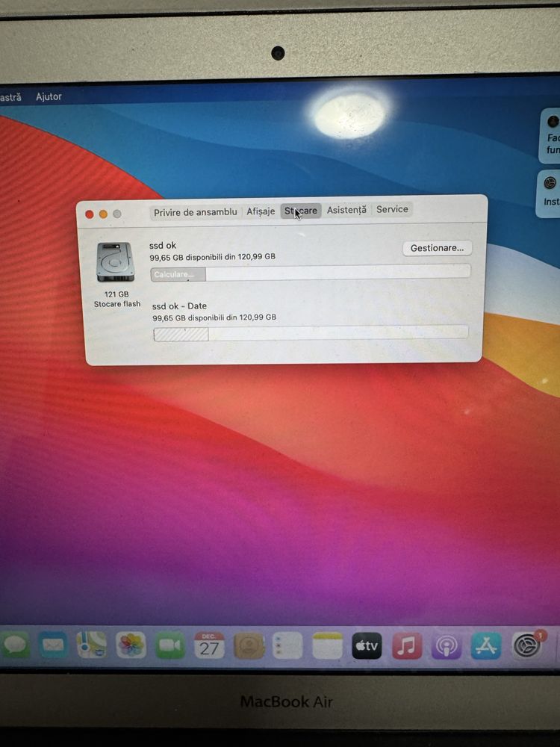Click the Gestionare... button
Screen dimensions: 560x747
[437, 248]
